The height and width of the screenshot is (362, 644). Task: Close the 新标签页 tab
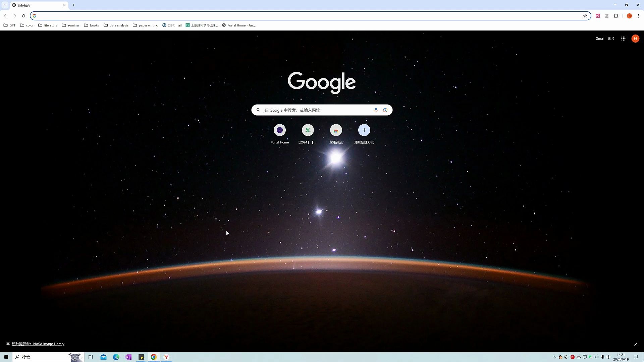[x=64, y=5]
